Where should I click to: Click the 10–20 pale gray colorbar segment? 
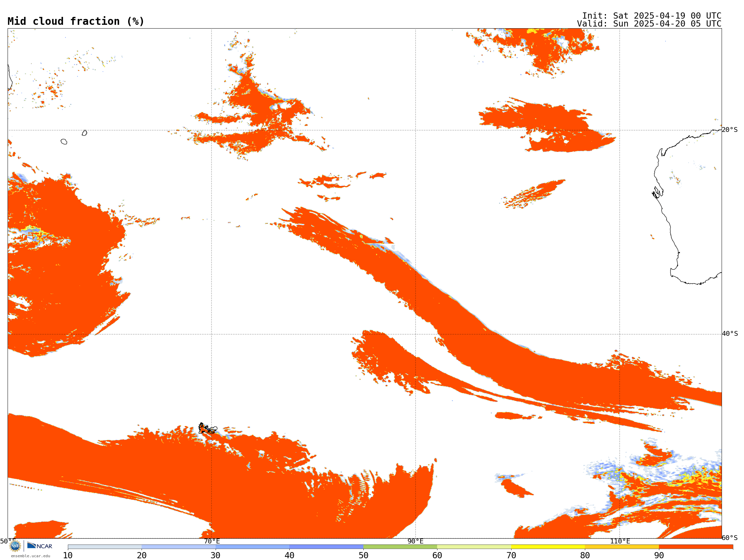[105, 547]
